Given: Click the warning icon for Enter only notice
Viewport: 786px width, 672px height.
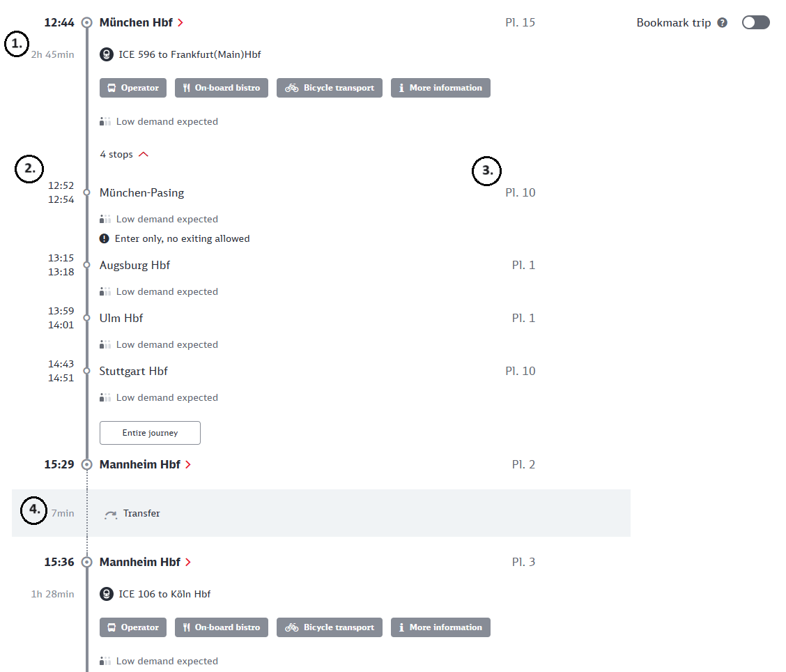Looking at the screenshot, I should click(x=105, y=238).
